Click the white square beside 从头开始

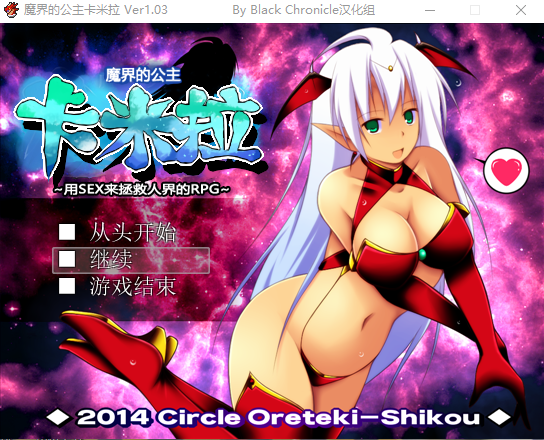(67, 232)
